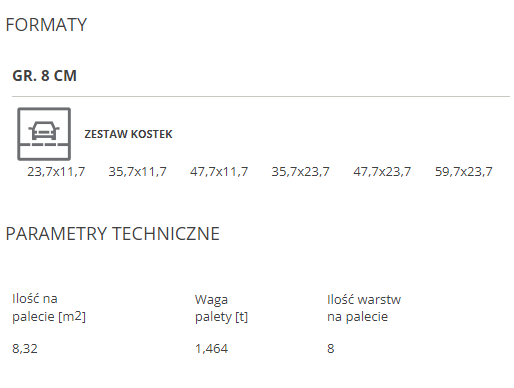514x388 pixels.
Task: Pick the 35,7x23,7 format size
Action: click(x=300, y=172)
